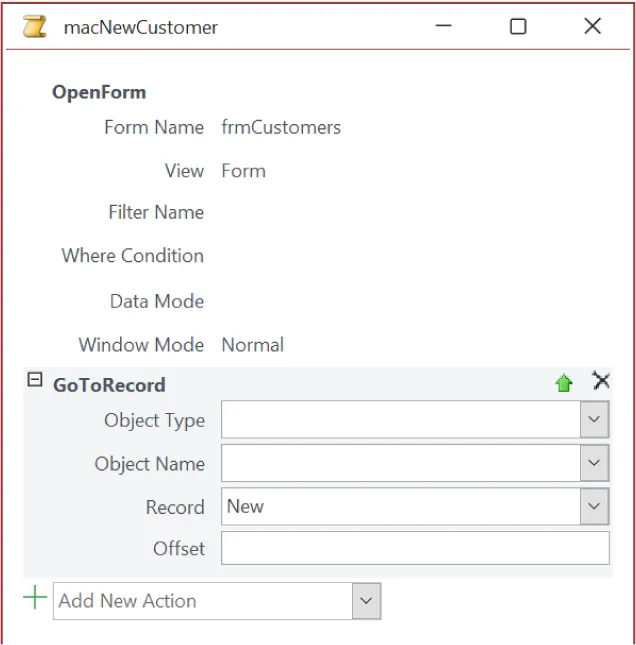This screenshot has width=636, height=645.
Task: Collapse the GoToRecord action block
Action: pos(35,381)
